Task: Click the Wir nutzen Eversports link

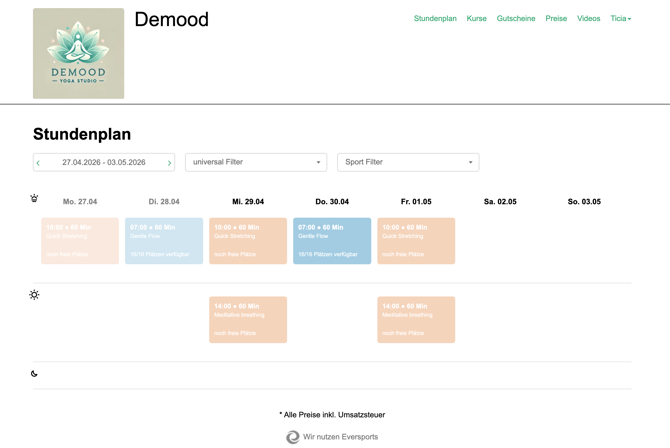Action: click(340, 437)
